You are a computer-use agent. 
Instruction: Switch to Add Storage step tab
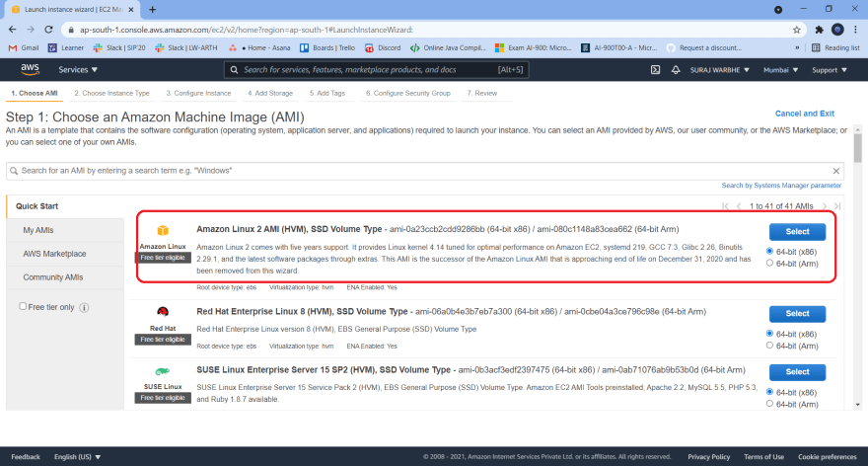point(270,93)
